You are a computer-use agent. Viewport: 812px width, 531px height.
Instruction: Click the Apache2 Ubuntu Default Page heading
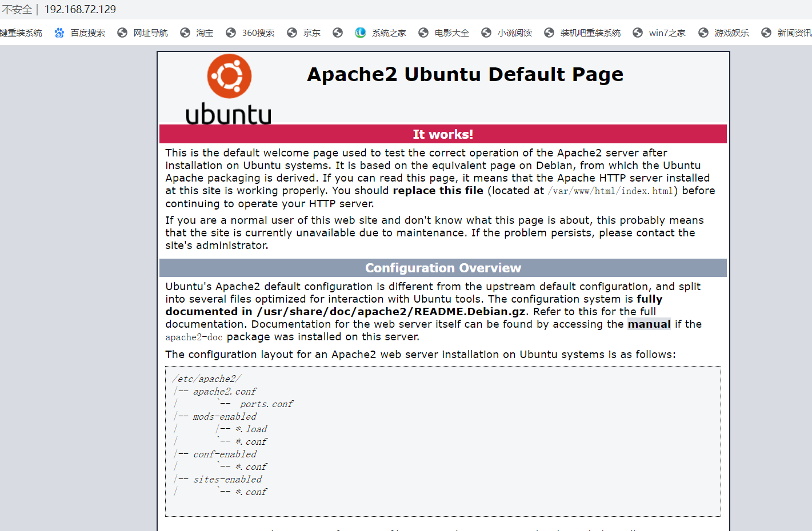[x=465, y=74]
